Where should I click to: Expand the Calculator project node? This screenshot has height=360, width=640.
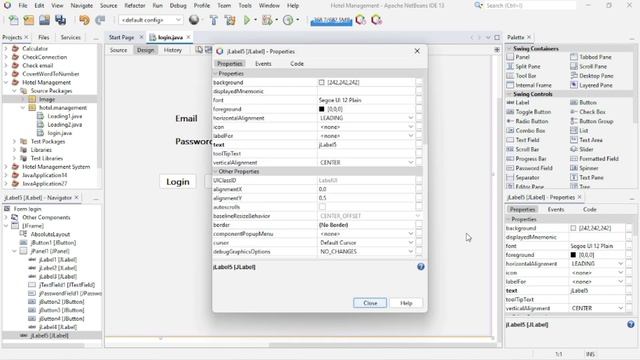pyautogui.click(x=6, y=49)
